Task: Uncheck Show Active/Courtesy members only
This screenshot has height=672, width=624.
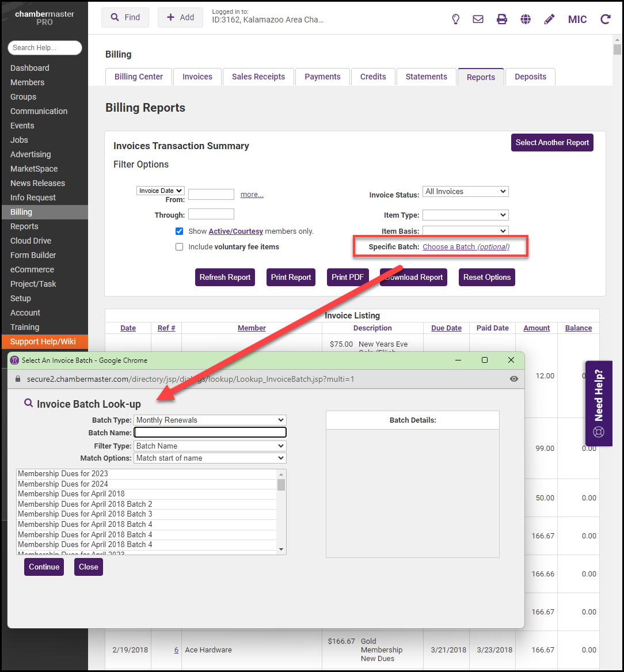Action: click(x=179, y=231)
